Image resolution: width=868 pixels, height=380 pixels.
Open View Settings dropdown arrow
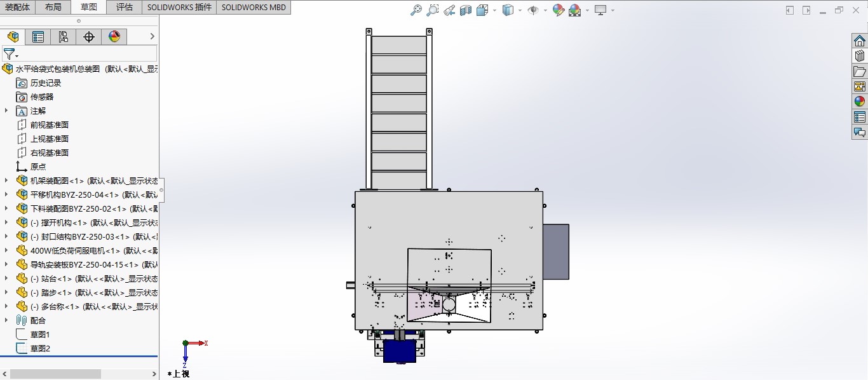point(613,10)
